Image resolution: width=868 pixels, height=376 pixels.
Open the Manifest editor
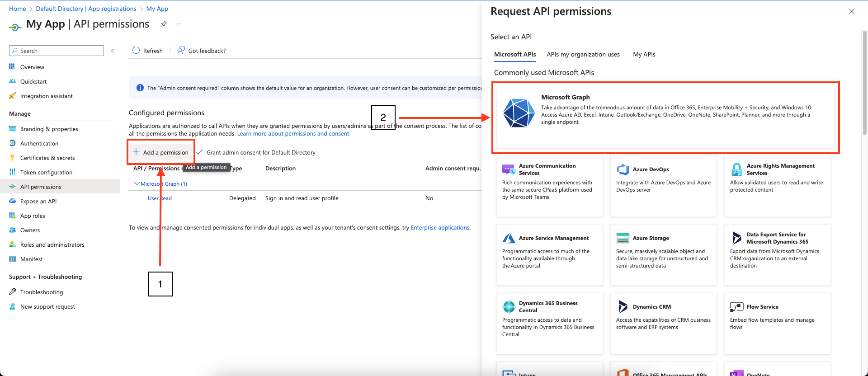[x=31, y=259]
